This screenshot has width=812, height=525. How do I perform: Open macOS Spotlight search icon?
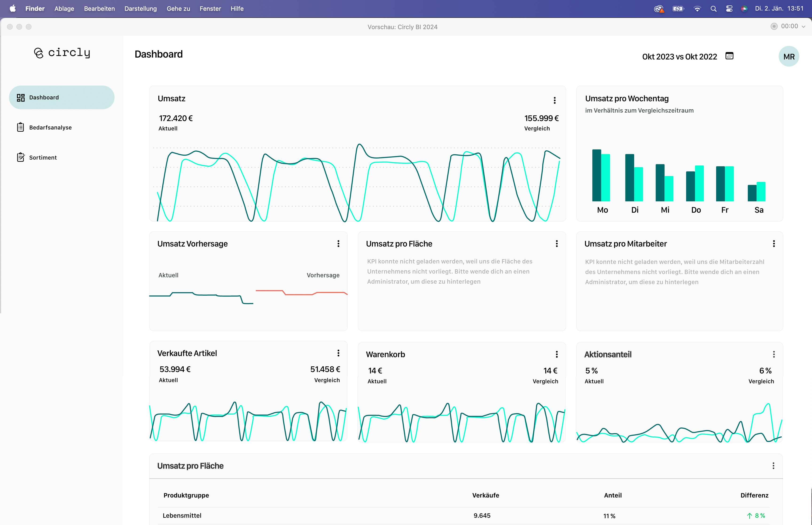click(714, 9)
